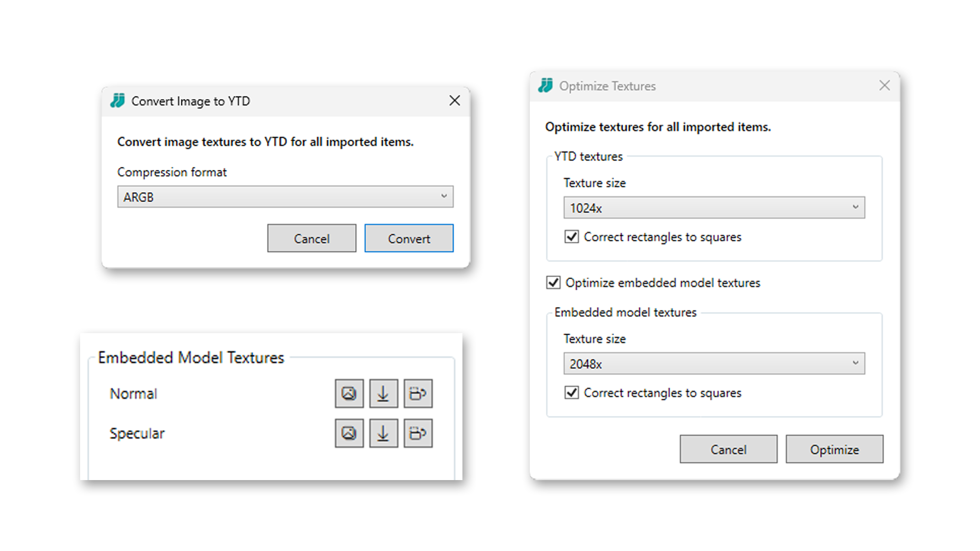The height and width of the screenshot is (551, 980).
Task: Click the sock app logo on Convert Image dialog
Action: [116, 101]
